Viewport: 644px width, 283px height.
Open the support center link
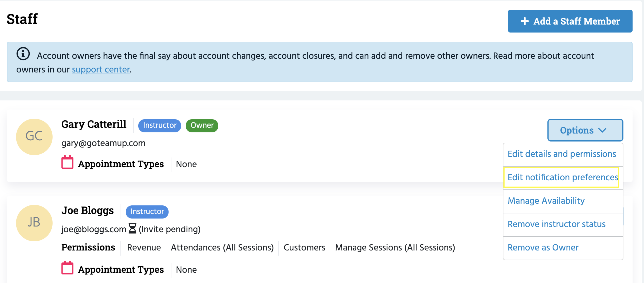click(101, 70)
